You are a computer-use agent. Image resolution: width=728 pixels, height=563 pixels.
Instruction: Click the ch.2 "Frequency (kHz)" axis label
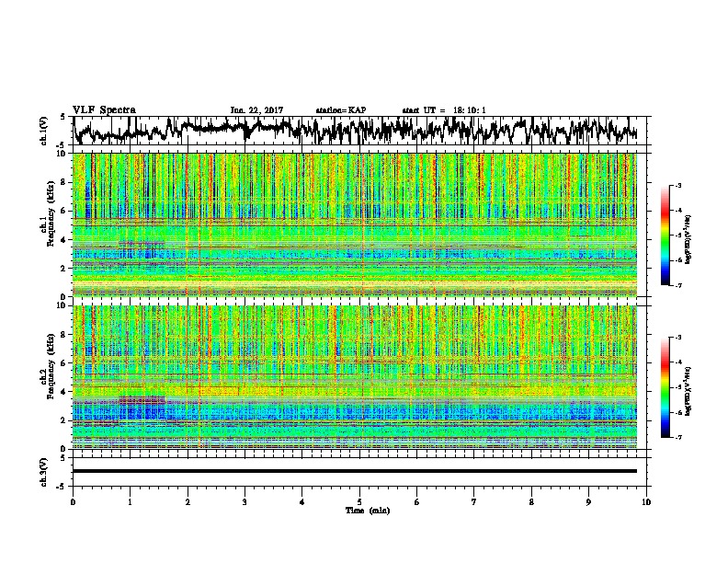51,368
